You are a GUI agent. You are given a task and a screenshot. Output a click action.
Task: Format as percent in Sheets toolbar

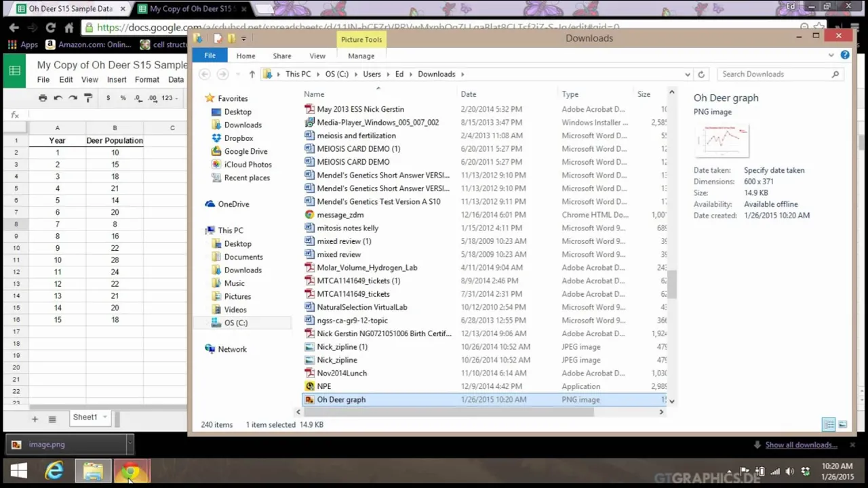[x=123, y=98]
